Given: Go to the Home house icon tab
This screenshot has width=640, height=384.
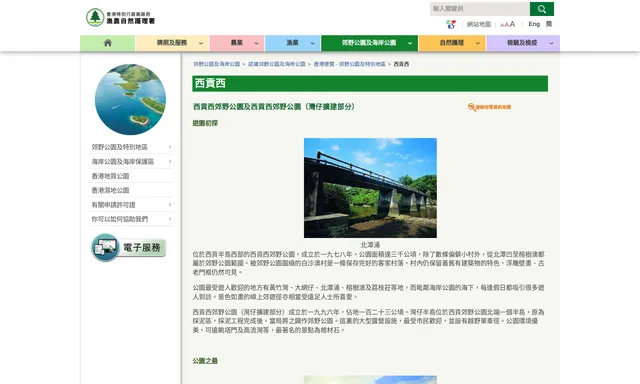Looking at the screenshot, I should click(x=108, y=43).
